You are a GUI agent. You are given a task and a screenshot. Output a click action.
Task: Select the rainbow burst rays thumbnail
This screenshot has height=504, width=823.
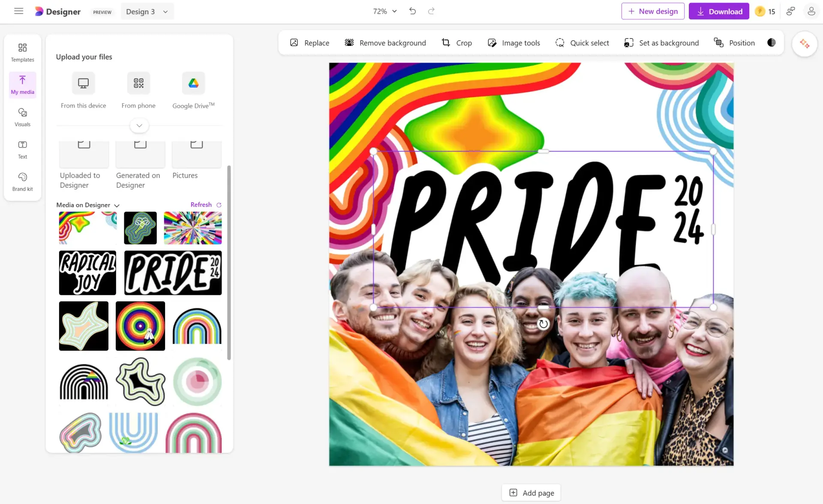point(193,228)
